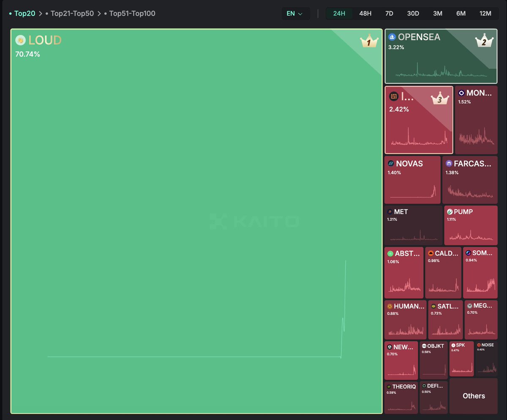Click the 0.73% value under SATL...
Image resolution: width=507 pixels, height=420 pixels.
click(436, 313)
